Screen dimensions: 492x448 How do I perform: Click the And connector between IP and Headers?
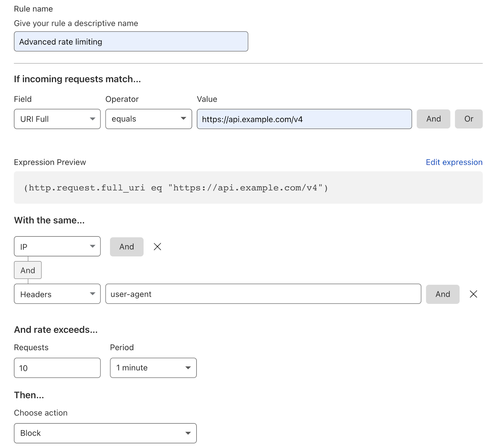tap(28, 270)
